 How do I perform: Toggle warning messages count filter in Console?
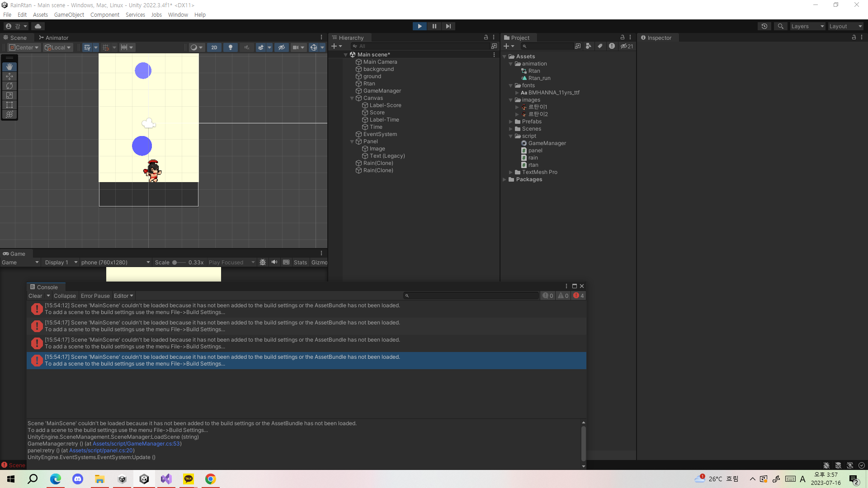563,296
